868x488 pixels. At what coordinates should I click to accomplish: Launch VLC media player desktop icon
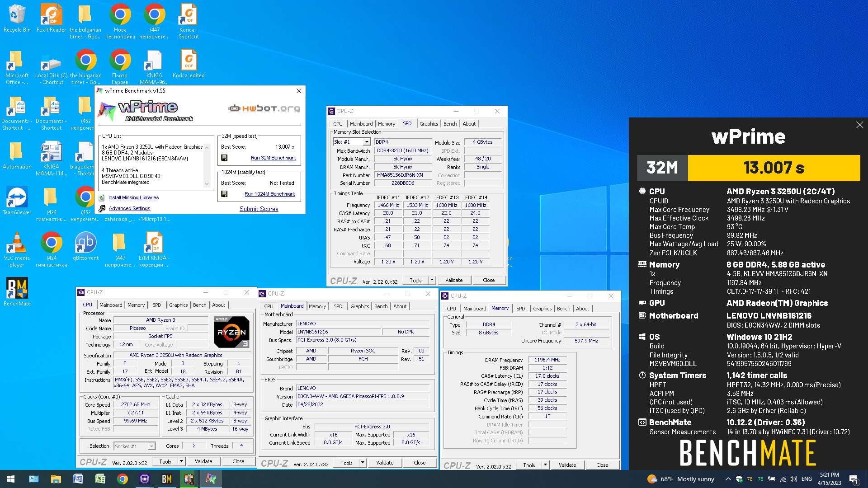[x=17, y=249]
